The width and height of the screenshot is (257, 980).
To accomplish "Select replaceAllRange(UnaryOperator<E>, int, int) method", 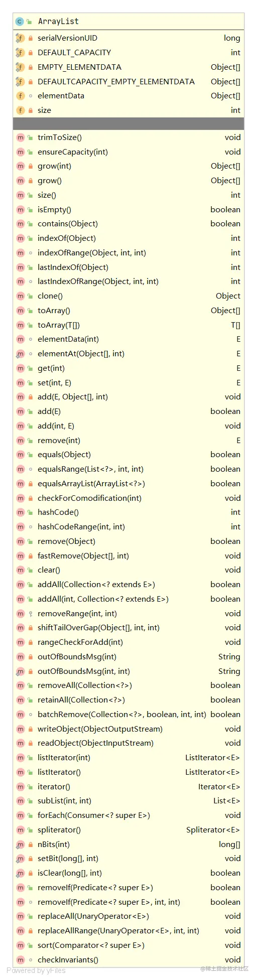I will tap(118, 931).
